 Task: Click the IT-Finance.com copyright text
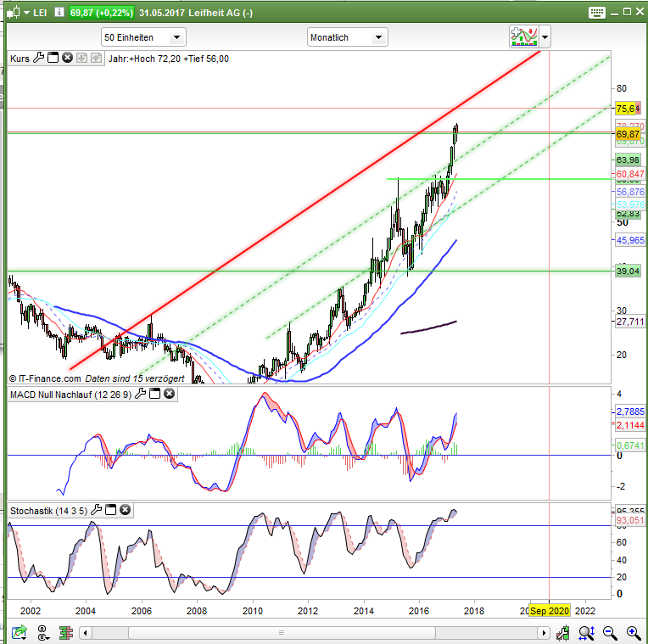45,378
